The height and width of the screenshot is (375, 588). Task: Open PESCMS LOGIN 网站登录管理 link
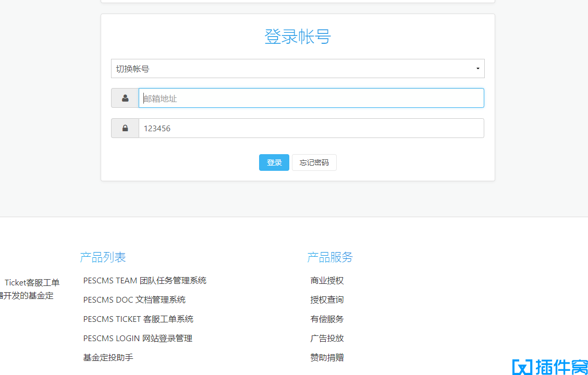138,339
